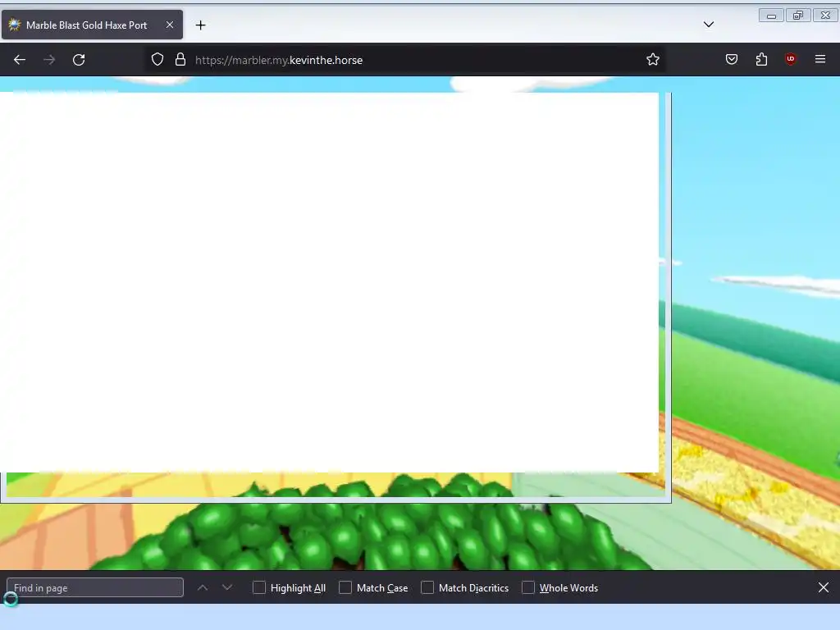Open a new tab
This screenshot has width=840, height=630.
point(200,25)
